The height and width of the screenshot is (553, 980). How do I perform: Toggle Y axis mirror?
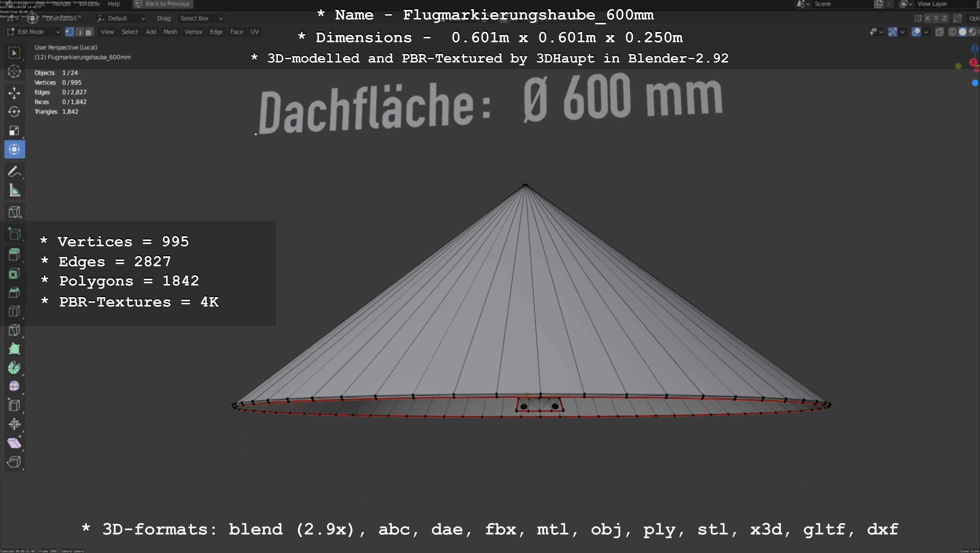click(x=936, y=18)
